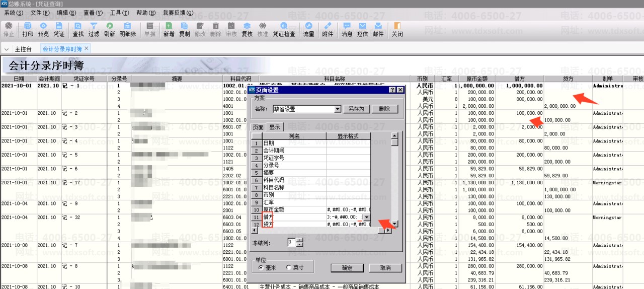Select the 毫米 unit radio button

pyautogui.click(x=260, y=267)
